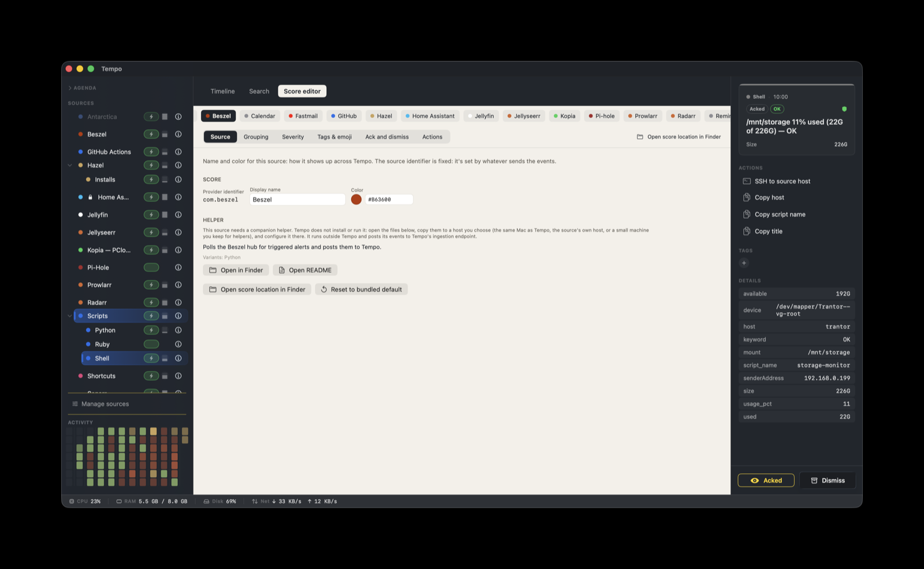Click the Disk icon in status bar
This screenshot has height=569, width=924.
[206, 501]
